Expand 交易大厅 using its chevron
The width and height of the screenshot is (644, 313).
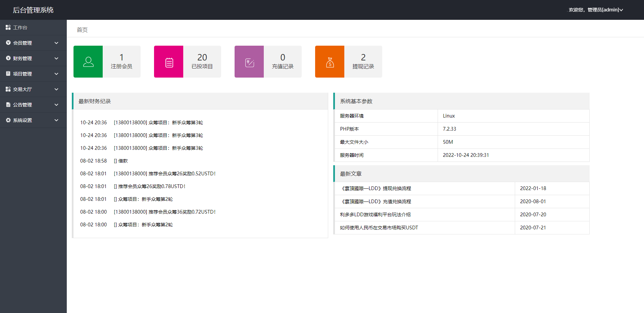tap(56, 89)
